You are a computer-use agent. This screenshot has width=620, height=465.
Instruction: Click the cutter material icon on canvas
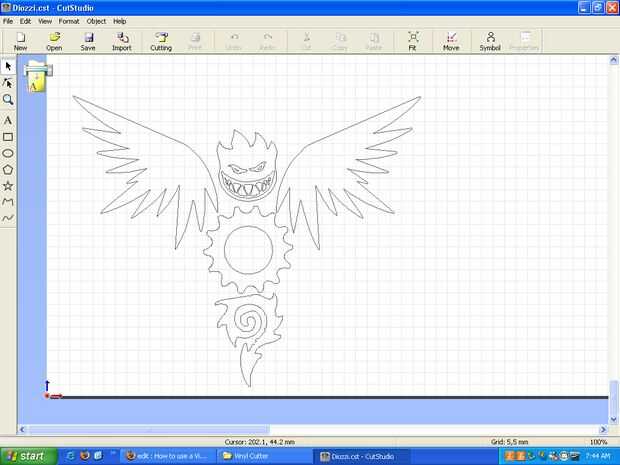click(37, 76)
